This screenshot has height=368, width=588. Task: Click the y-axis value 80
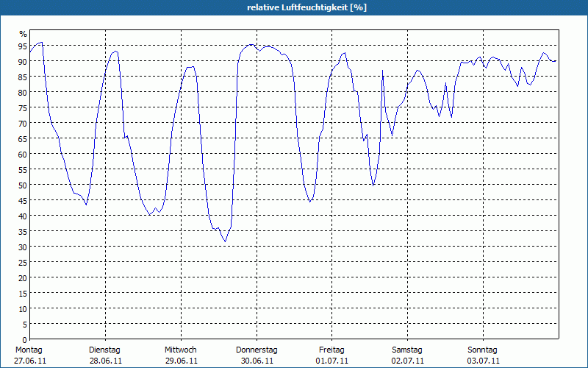coord(23,93)
